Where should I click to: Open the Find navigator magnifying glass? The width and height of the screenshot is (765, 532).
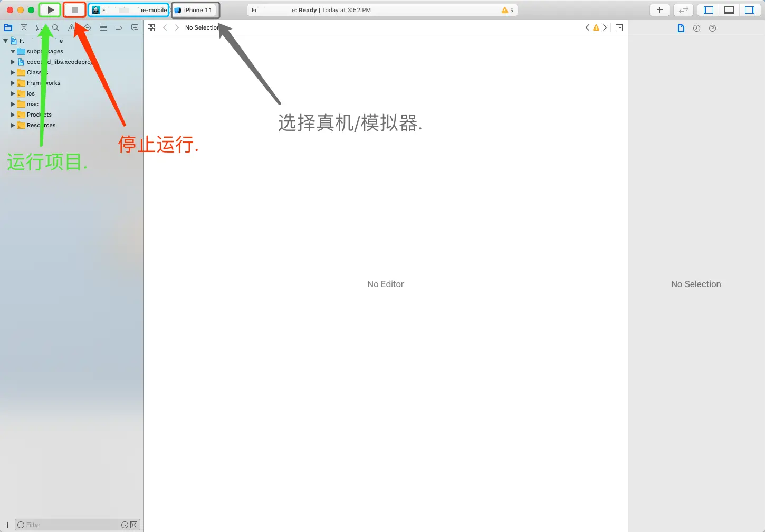(x=55, y=27)
